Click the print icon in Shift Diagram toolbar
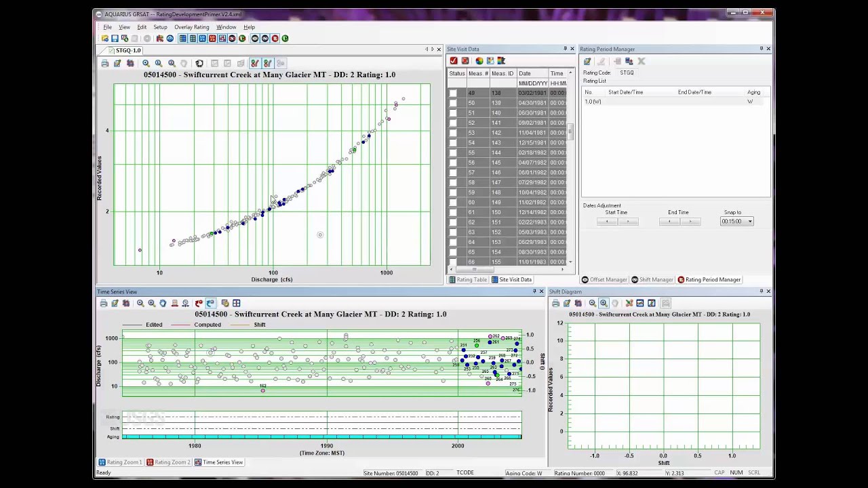Screen dimensions: 868x488 pos(555,303)
